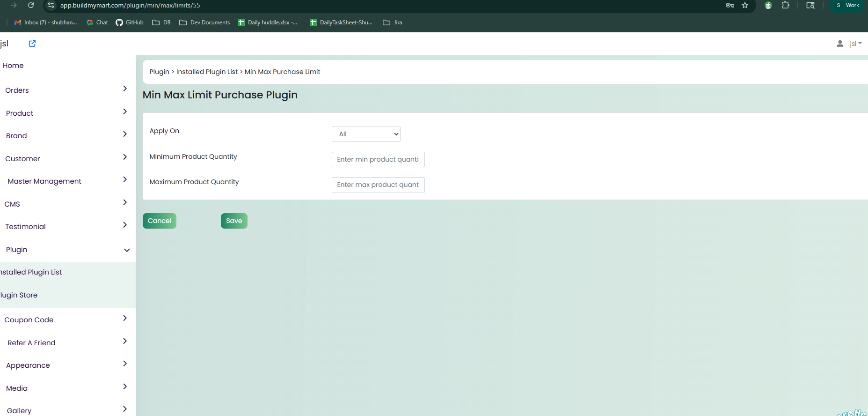Open the password manager key icon
The height and width of the screenshot is (416, 868).
tap(729, 5)
